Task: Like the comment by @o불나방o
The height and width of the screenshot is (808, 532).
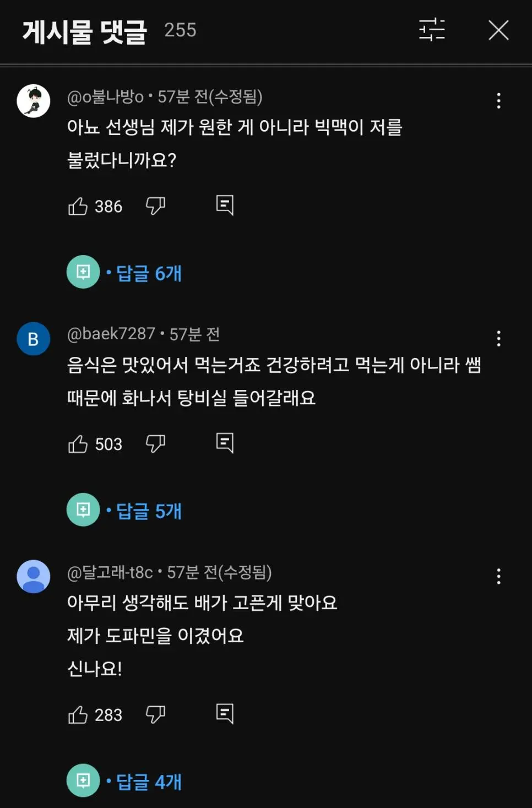Action: [x=78, y=207]
